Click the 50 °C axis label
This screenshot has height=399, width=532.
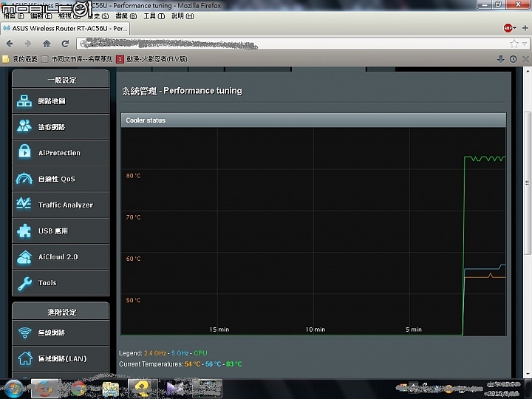133,300
